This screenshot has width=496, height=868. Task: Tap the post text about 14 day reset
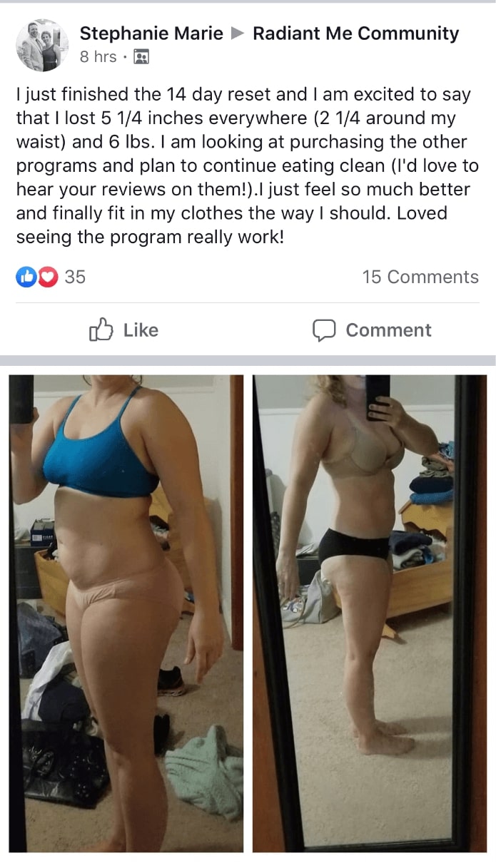click(247, 165)
